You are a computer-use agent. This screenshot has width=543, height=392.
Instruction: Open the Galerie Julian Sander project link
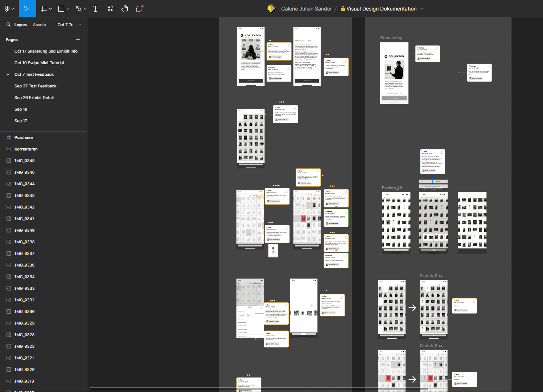click(307, 8)
